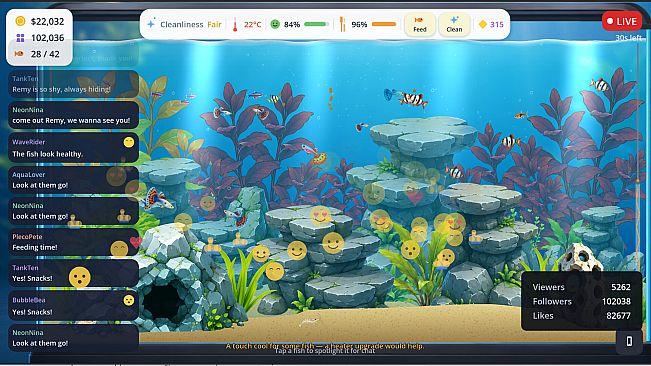The image size is (651, 366).
Task: Click the Cleanliness Fair status
Action: tap(191, 24)
